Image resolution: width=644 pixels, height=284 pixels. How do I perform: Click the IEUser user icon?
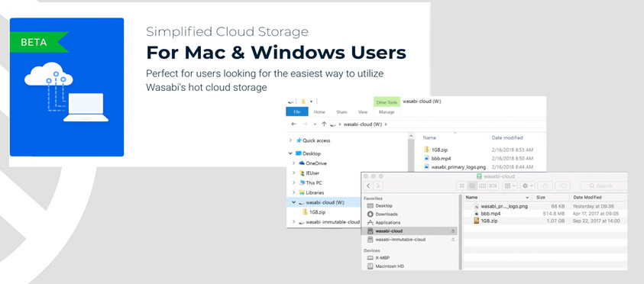click(302, 173)
